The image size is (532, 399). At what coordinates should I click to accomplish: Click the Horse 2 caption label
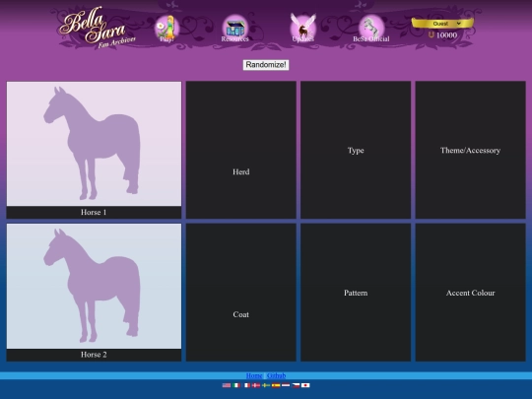[94, 355]
